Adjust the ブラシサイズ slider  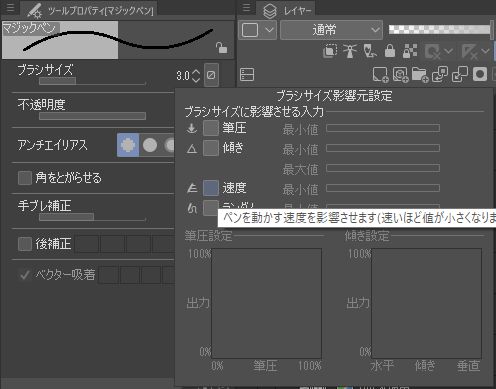coord(92,81)
